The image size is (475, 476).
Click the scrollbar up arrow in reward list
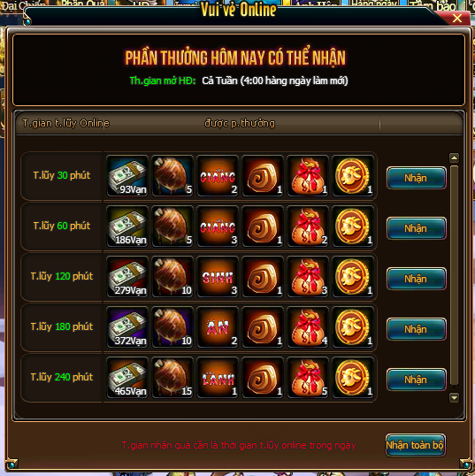[x=454, y=157]
